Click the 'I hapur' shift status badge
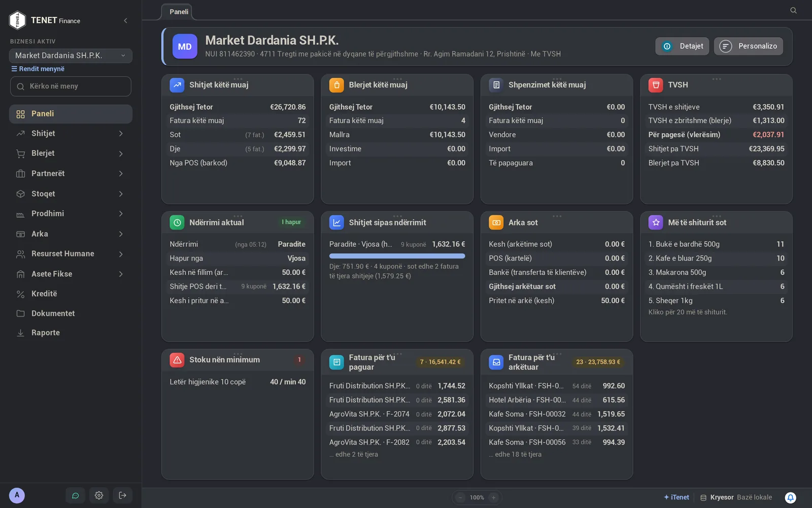 (x=291, y=222)
